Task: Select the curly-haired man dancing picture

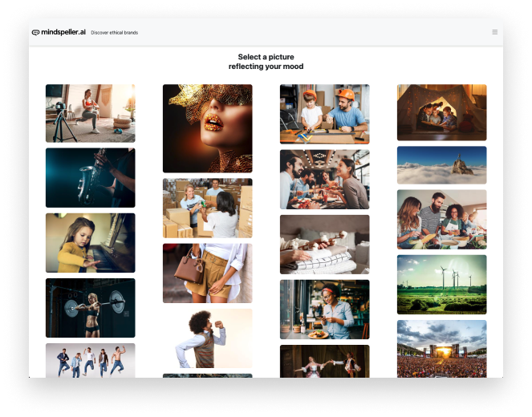Action: coord(207,338)
